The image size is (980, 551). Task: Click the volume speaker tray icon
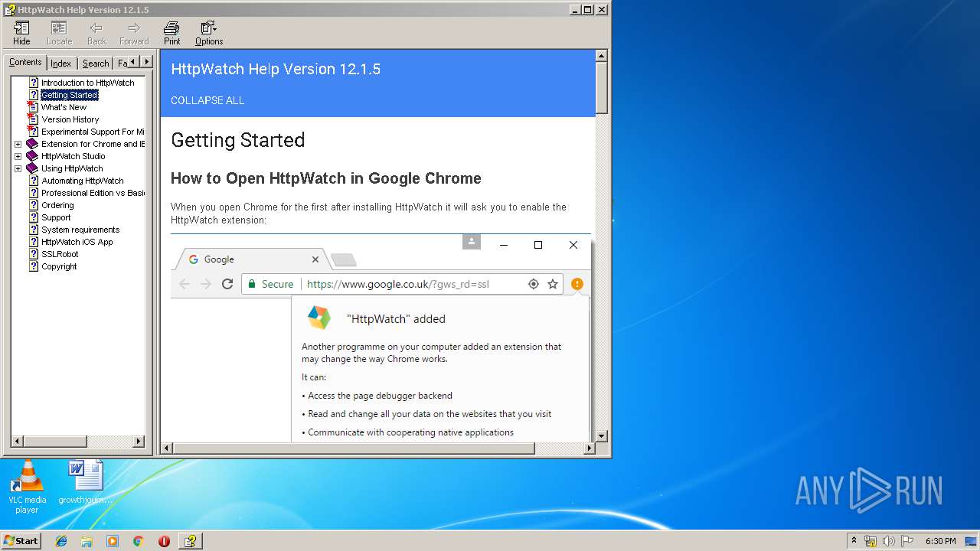coord(889,541)
